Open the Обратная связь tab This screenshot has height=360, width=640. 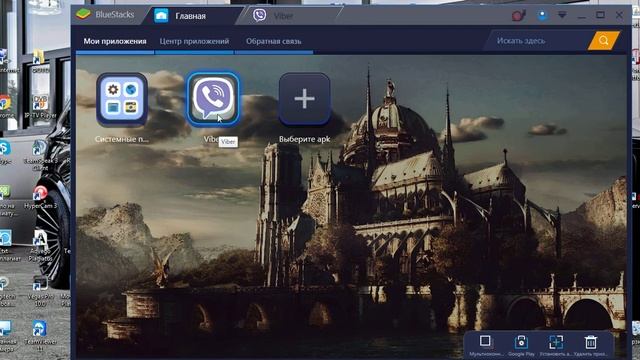pyautogui.click(x=273, y=41)
